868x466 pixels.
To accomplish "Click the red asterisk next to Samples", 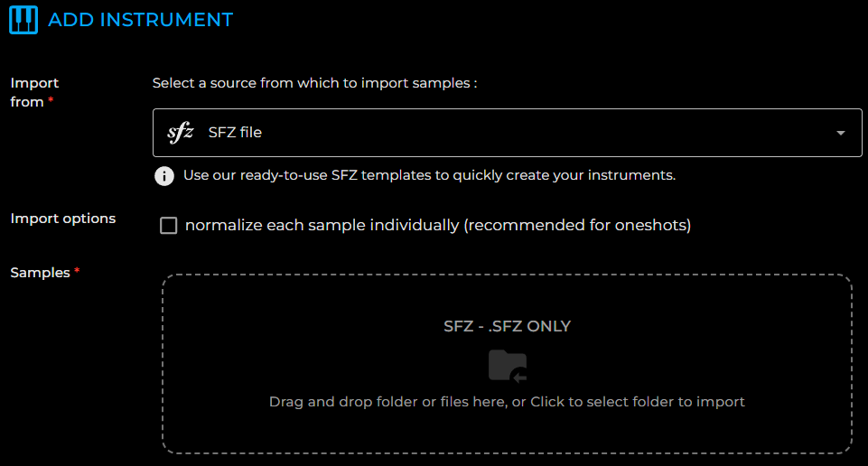I will point(77,271).
